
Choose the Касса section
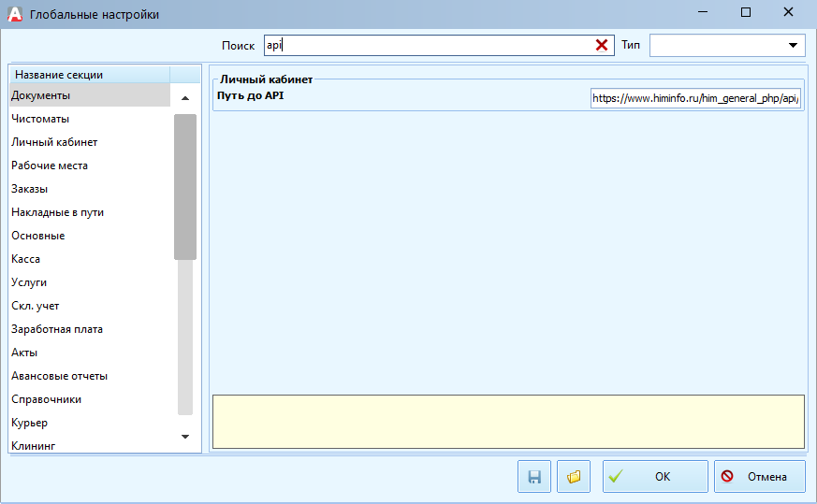(26, 259)
